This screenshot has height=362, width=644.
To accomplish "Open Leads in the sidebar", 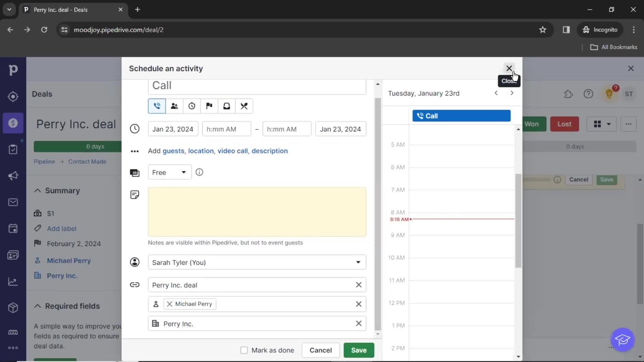I will tap(13, 97).
